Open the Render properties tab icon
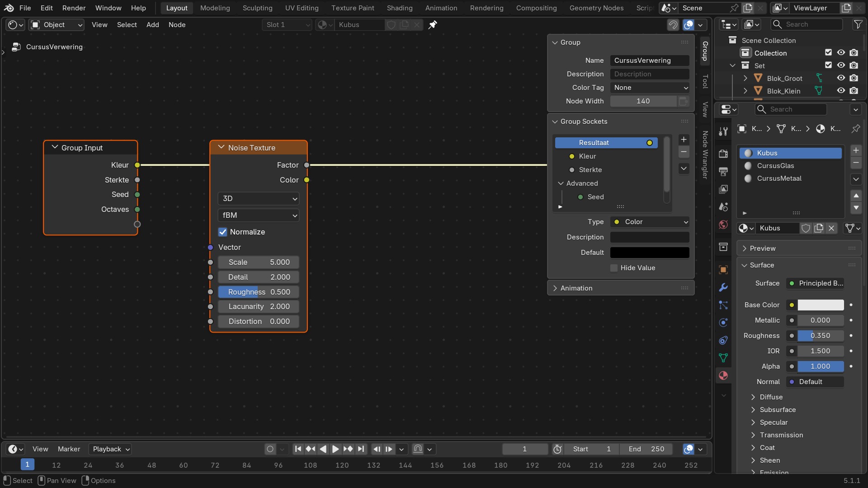The image size is (868, 488). 723,154
